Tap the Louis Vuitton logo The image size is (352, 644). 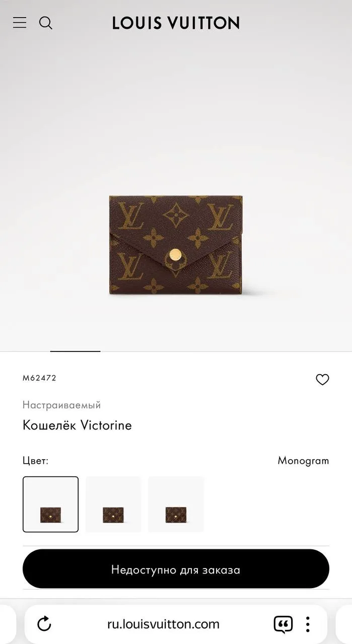tap(176, 23)
